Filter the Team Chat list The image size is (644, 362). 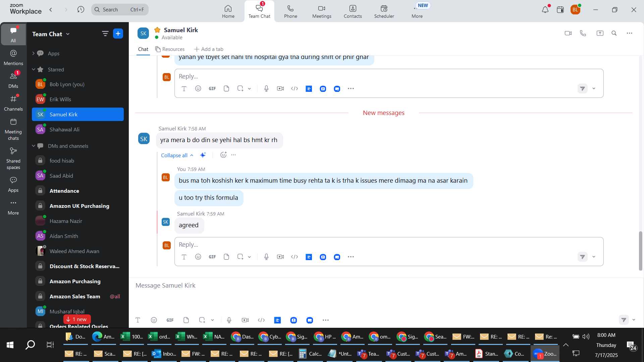105,34
